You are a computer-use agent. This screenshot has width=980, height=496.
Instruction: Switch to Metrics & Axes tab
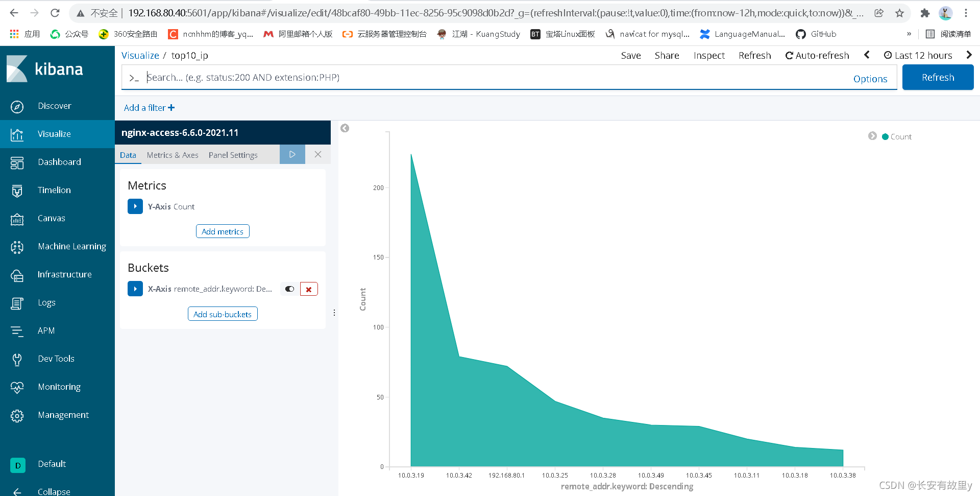173,155
